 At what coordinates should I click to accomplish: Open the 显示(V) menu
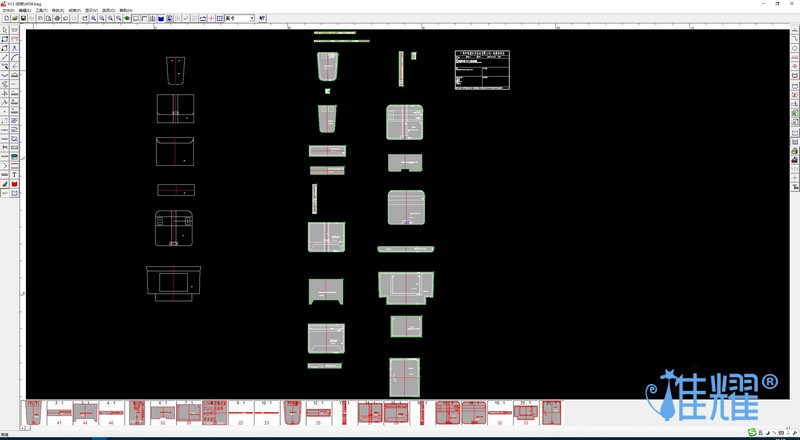(x=91, y=10)
